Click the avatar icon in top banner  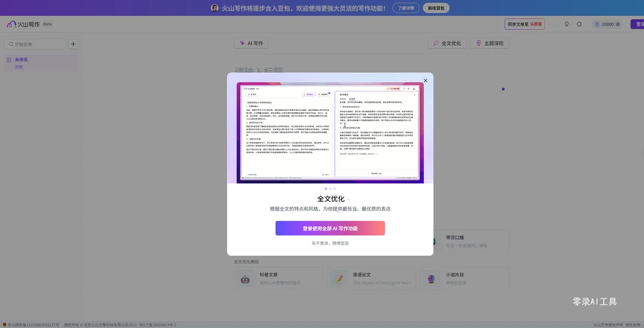[215, 8]
